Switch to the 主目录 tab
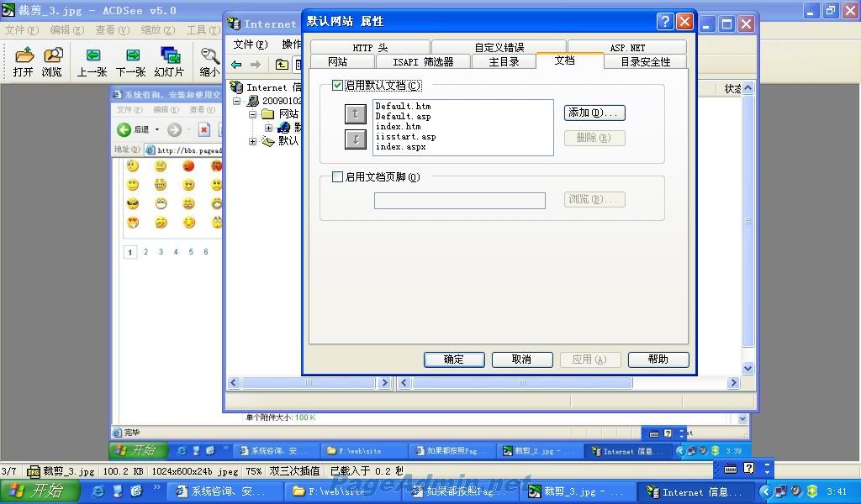 (x=504, y=61)
